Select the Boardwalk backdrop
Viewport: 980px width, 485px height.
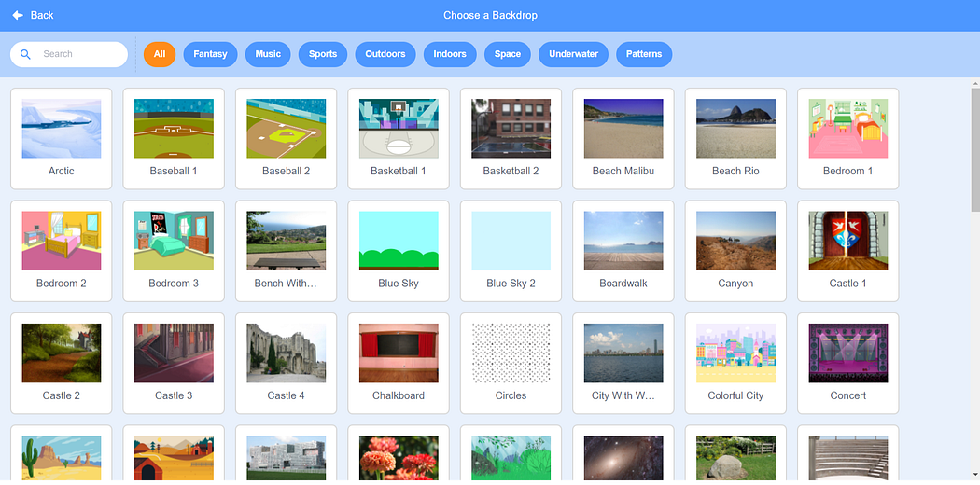(623, 251)
